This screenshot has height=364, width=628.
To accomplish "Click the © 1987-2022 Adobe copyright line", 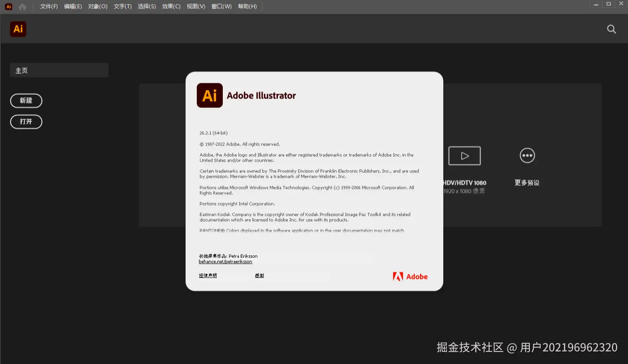I will [x=240, y=144].
